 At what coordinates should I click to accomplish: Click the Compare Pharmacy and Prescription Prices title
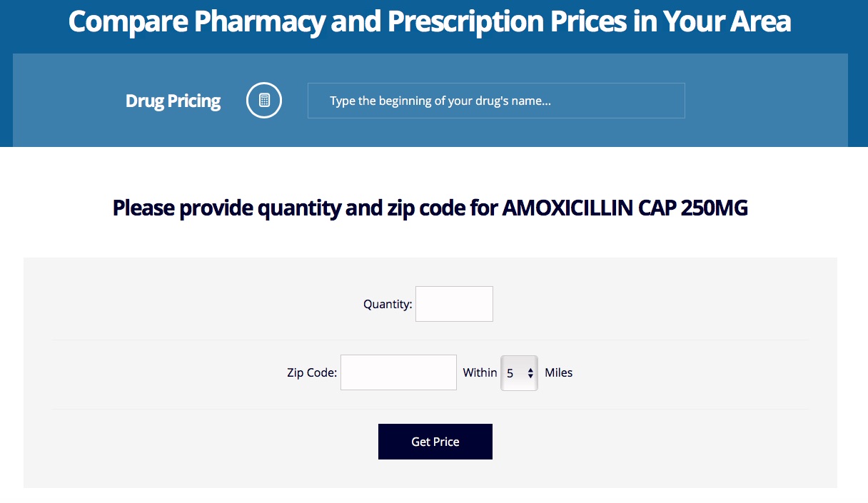[430, 21]
